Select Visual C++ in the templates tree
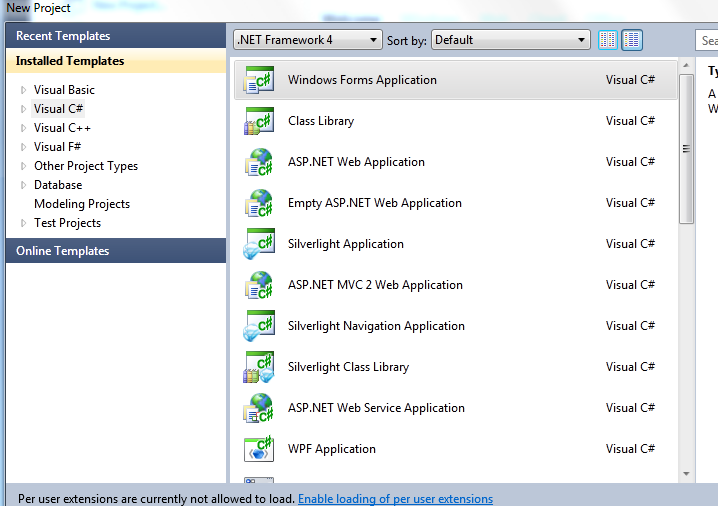Viewport: 718px width, 506px height. (62, 128)
